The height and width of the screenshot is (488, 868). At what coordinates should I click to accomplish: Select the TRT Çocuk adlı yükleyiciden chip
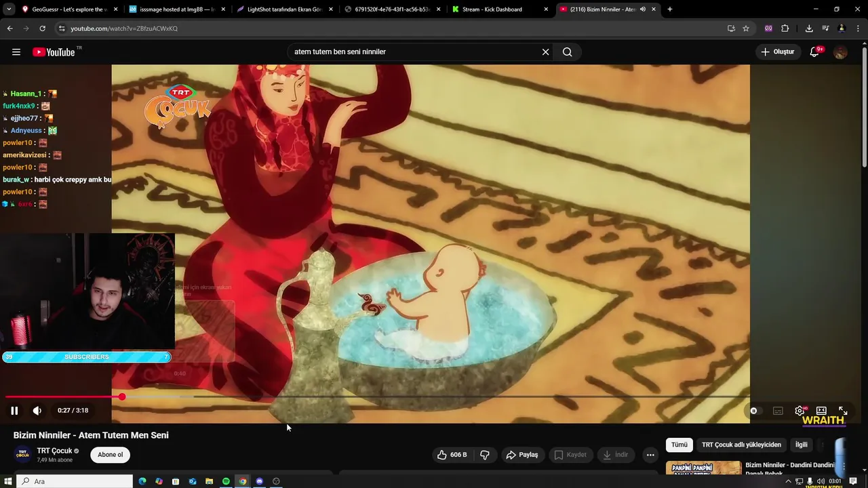pos(741,445)
